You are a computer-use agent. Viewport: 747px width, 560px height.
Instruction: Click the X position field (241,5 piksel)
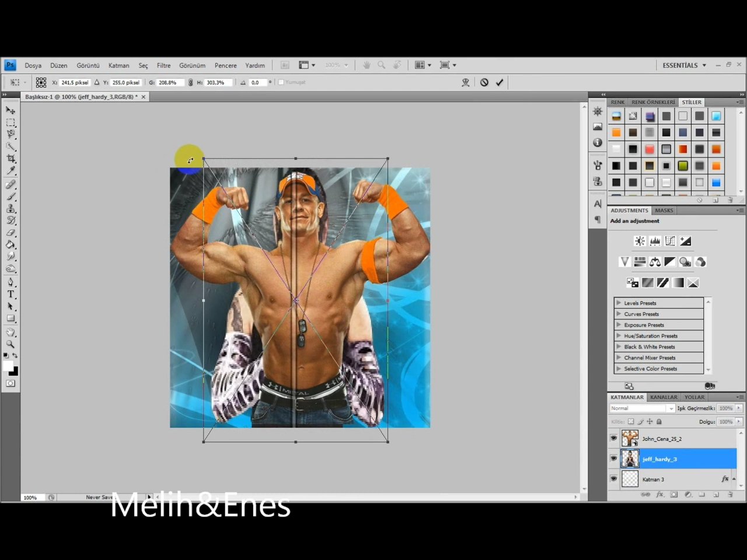[75, 82]
